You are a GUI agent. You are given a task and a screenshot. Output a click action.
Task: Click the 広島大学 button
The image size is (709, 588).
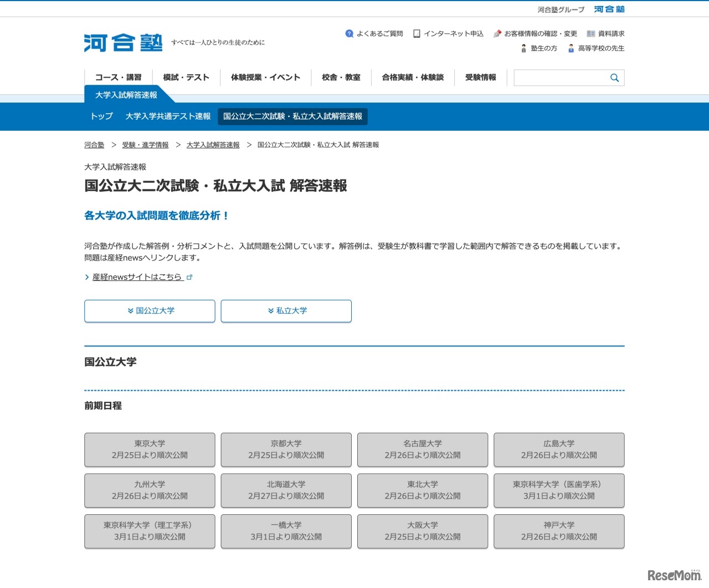[559, 449]
